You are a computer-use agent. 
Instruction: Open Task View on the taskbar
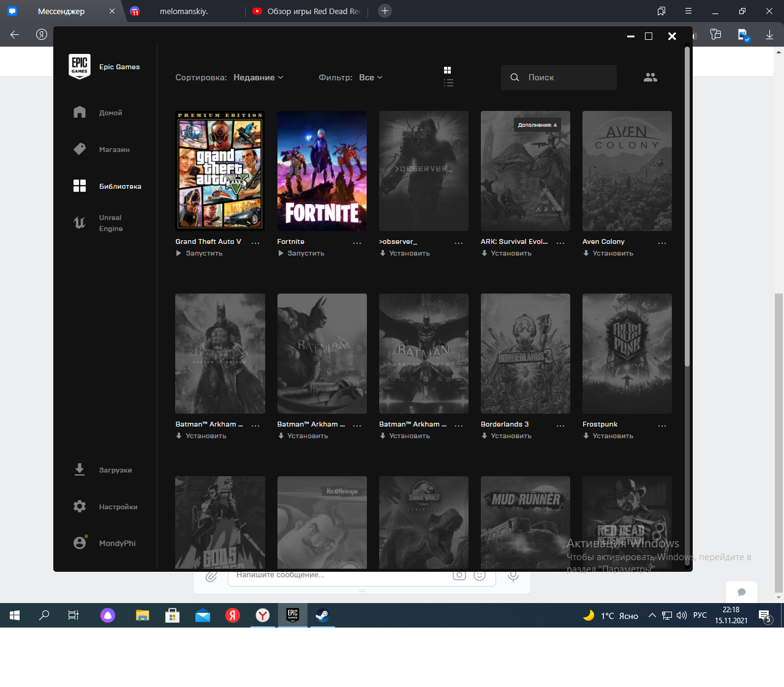[x=73, y=615]
